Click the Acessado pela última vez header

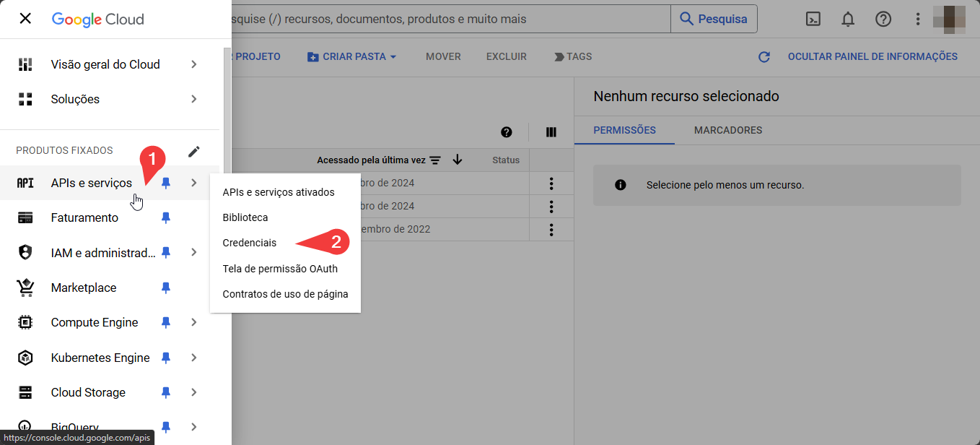(x=371, y=160)
